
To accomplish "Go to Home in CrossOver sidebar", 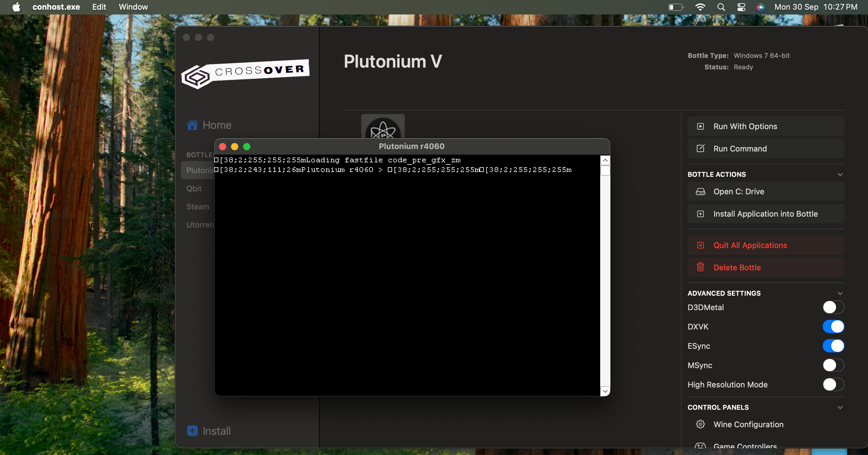I will tap(217, 125).
